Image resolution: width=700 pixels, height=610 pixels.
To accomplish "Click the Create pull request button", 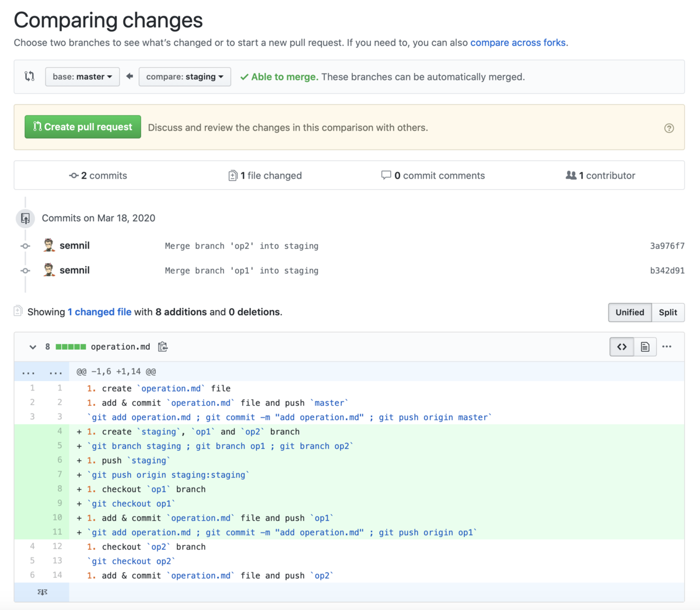I will coord(83,127).
